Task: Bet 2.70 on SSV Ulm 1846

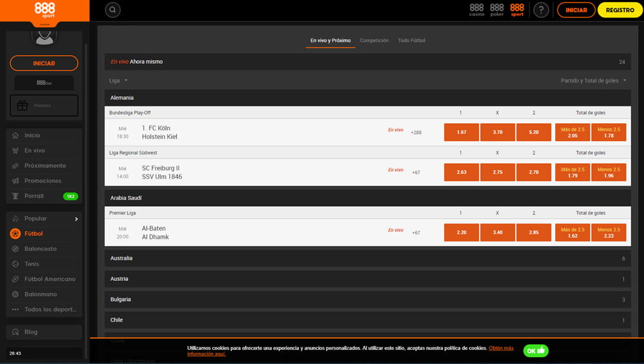Action: point(533,172)
